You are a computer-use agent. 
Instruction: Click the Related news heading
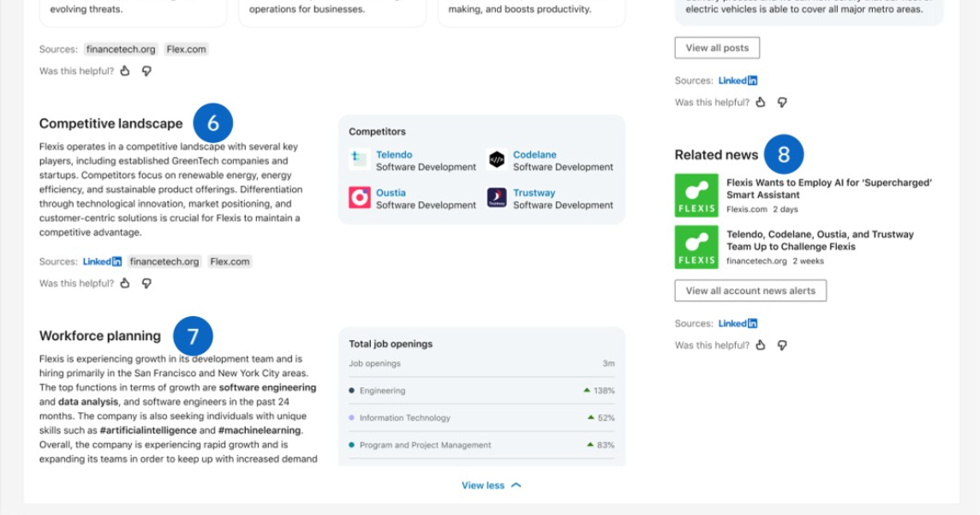[x=716, y=154]
